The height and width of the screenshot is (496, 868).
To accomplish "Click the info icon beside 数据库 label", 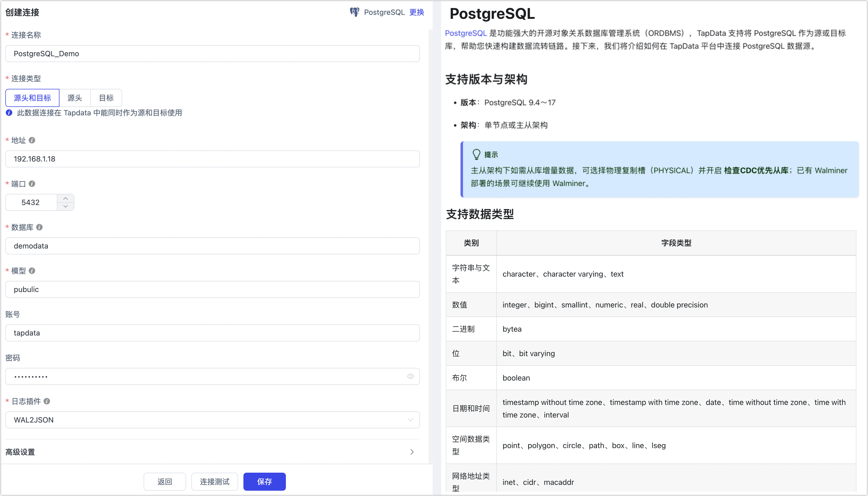I will 40,227.
